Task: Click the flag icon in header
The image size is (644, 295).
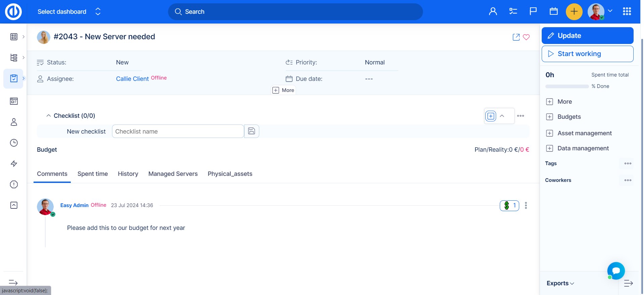Action: tap(533, 11)
